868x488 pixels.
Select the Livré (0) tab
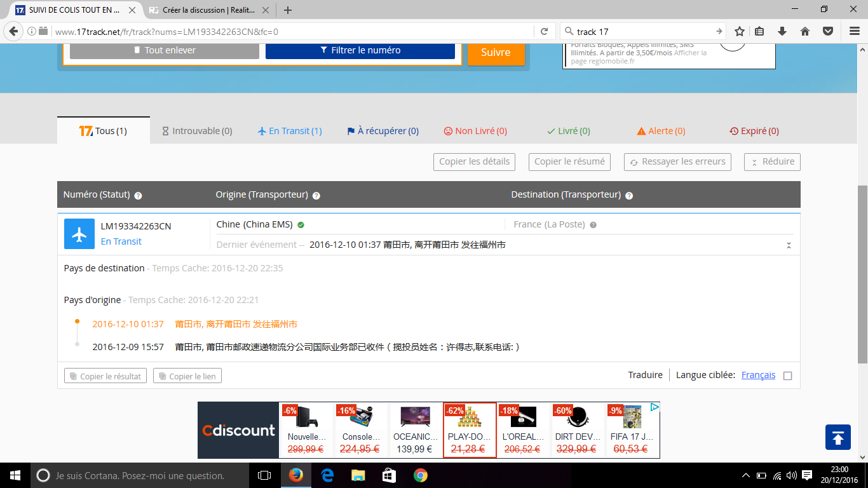tap(569, 131)
